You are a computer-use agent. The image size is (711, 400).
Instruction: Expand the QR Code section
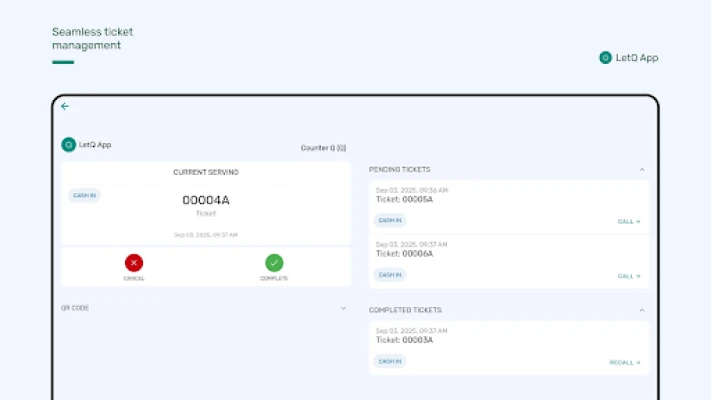[343, 308]
